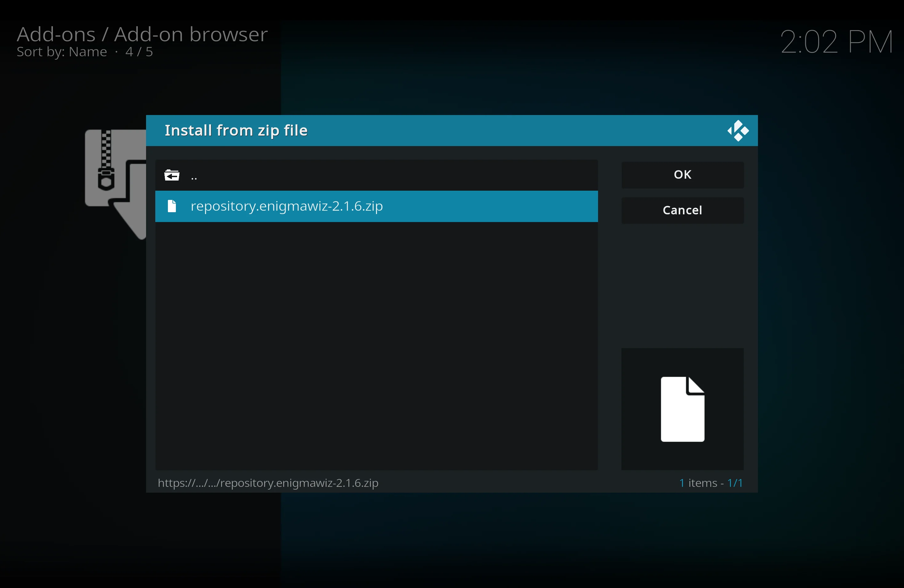Image resolution: width=904 pixels, height=588 pixels.
Task: Click the '1 items - 1/1' counter
Action: pyautogui.click(x=711, y=483)
